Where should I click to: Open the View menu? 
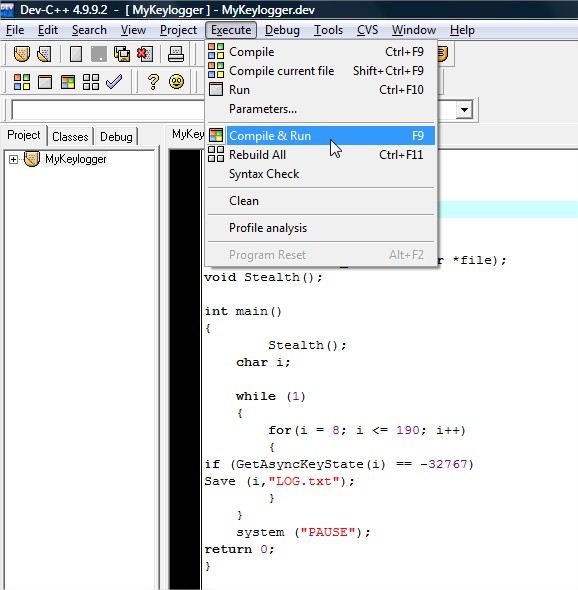click(x=133, y=30)
